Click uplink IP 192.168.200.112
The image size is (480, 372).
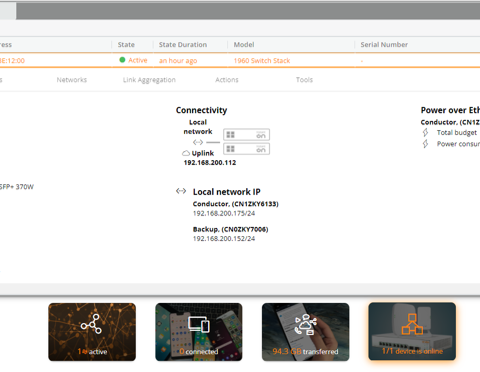point(210,163)
